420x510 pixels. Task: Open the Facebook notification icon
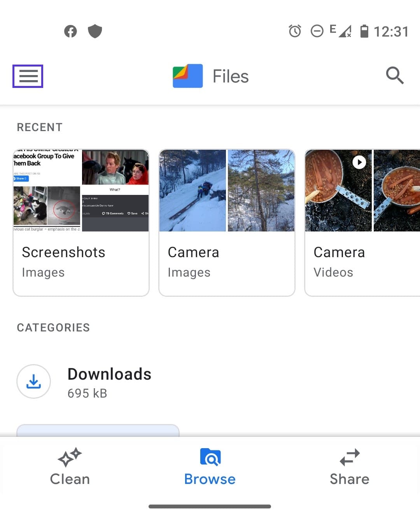70,31
